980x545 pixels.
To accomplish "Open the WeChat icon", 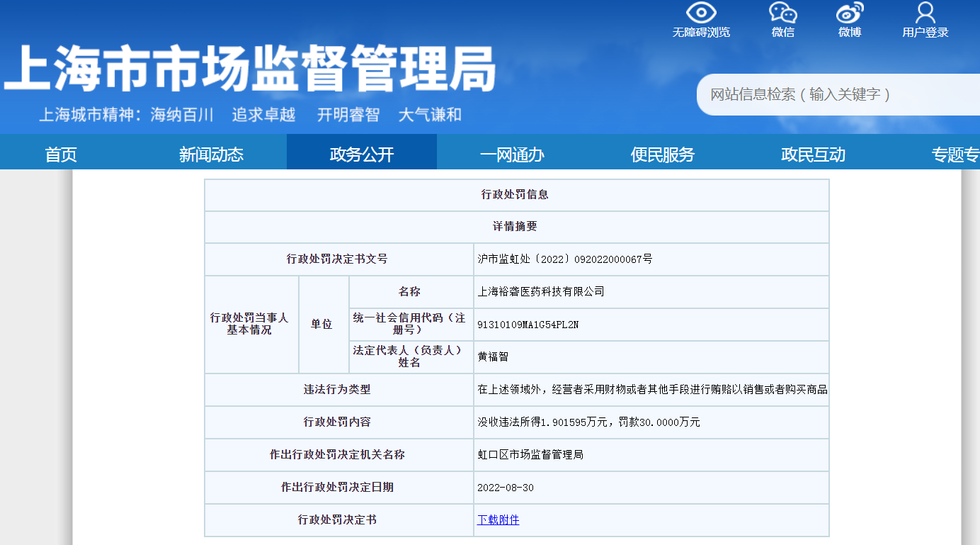I will (783, 13).
